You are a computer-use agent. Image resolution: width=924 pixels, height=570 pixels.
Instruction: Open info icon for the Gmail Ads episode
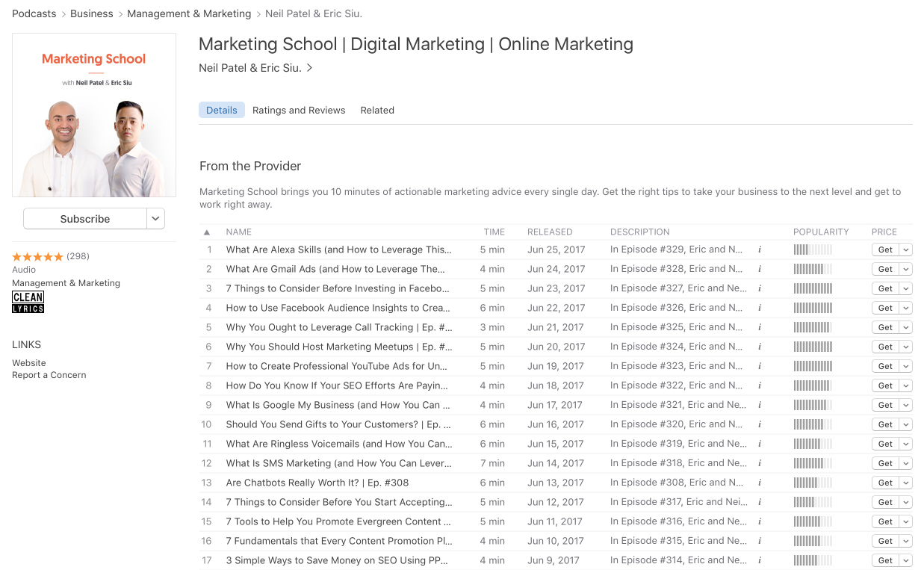tap(760, 269)
